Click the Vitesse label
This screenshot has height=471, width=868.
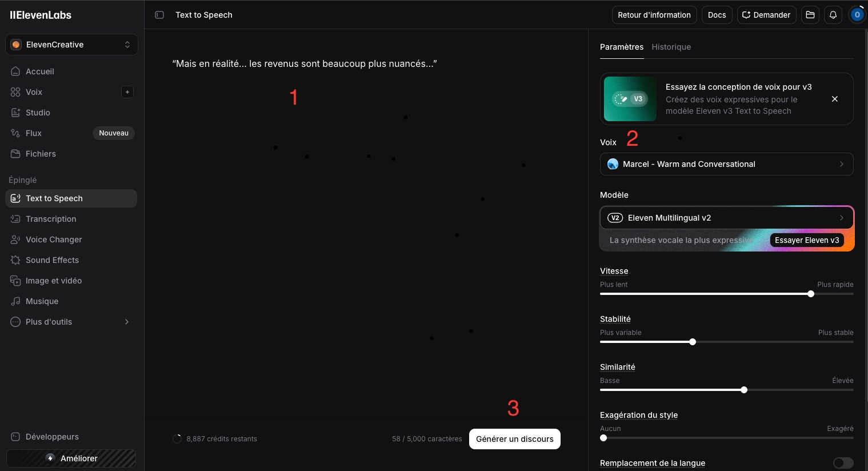pyautogui.click(x=614, y=271)
